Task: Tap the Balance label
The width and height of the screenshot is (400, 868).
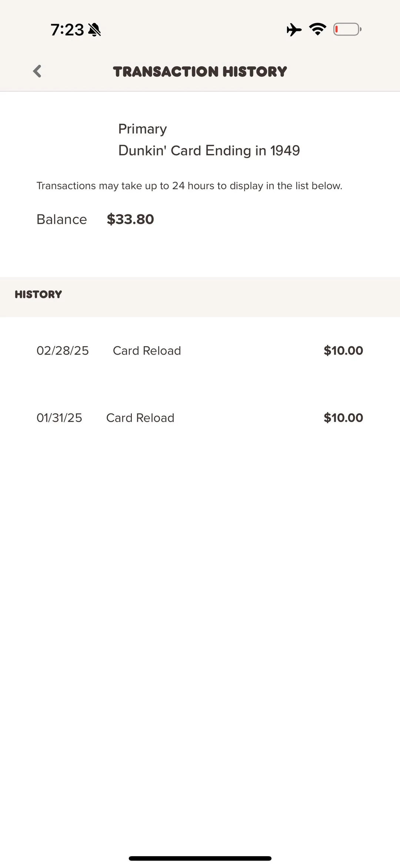Action: tap(61, 219)
